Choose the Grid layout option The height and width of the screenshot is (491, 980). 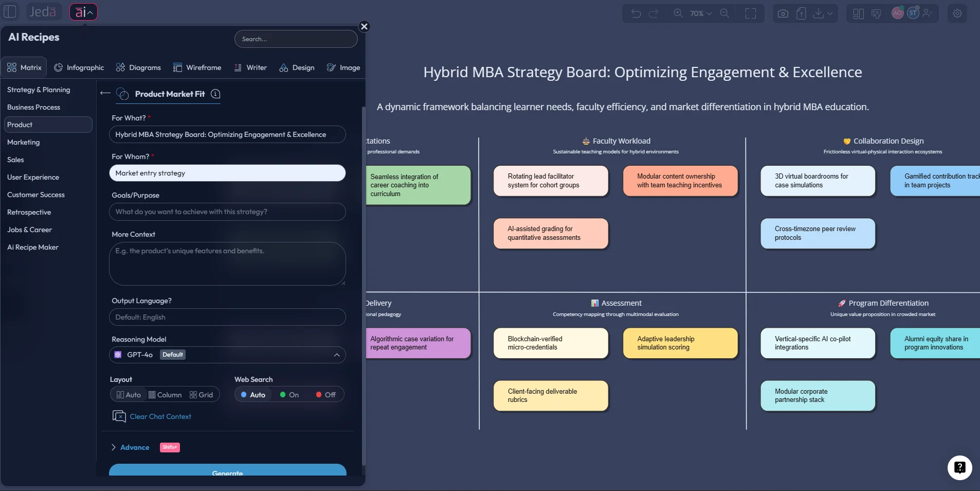pyautogui.click(x=202, y=395)
